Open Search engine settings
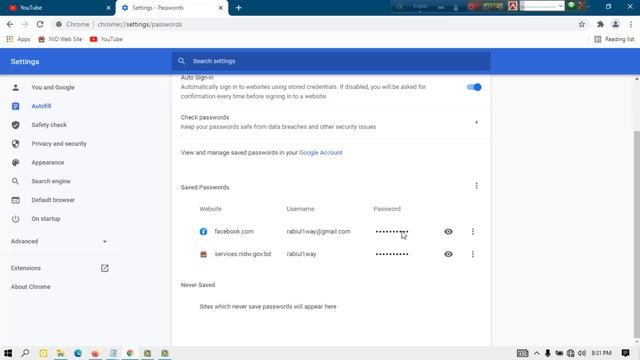Screen dimensions: 640x360 coord(51,181)
